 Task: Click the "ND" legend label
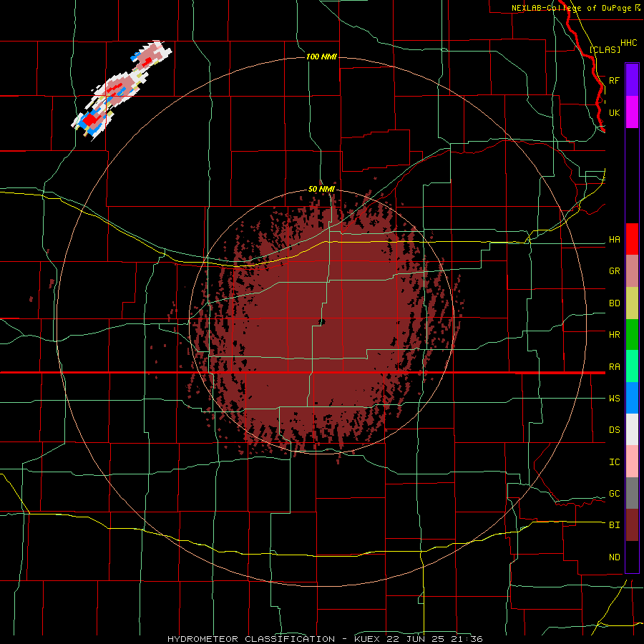click(615, 557)
